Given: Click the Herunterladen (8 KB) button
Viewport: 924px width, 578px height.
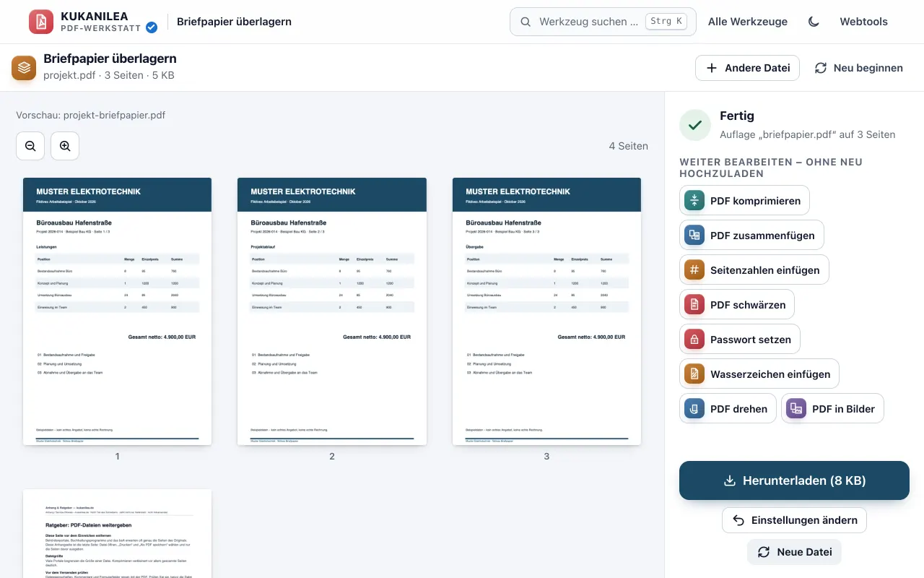Looking at the screenshot, I should pyautogui.click(x=794, y=480).
